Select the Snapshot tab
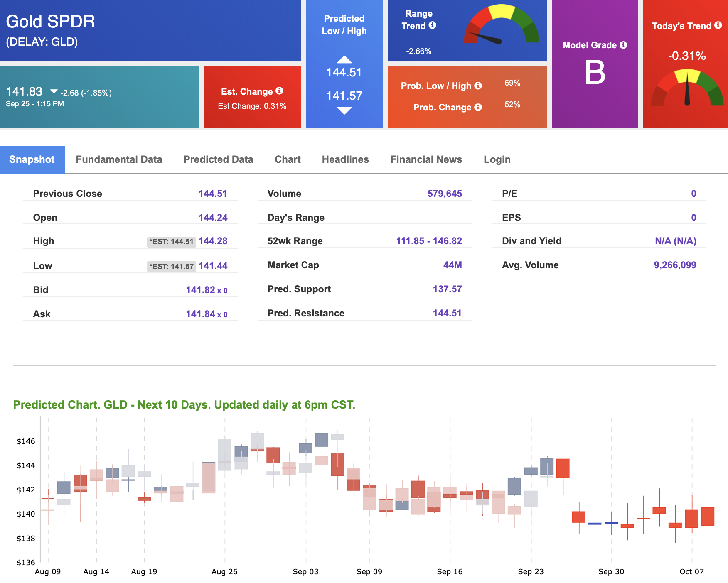The height and width of the screenshot is (583, 728). point(32,159)
